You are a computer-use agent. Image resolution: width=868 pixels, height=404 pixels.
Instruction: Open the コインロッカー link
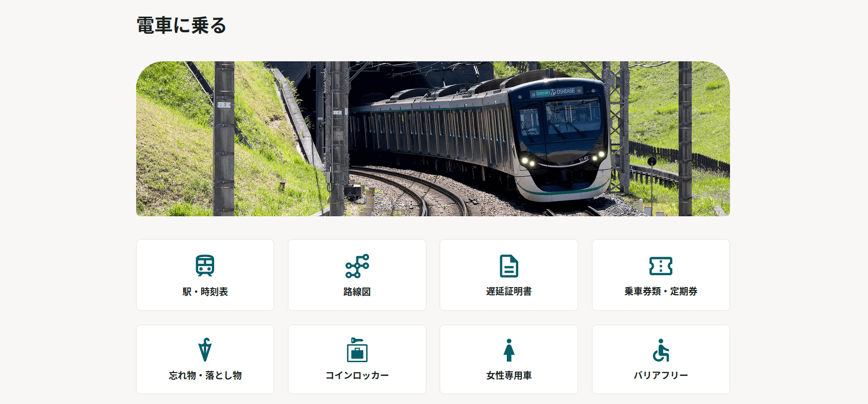(x=357, y=359)
